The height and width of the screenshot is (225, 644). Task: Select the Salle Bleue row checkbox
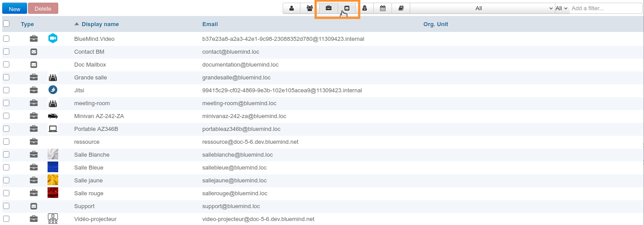[6, 167]
